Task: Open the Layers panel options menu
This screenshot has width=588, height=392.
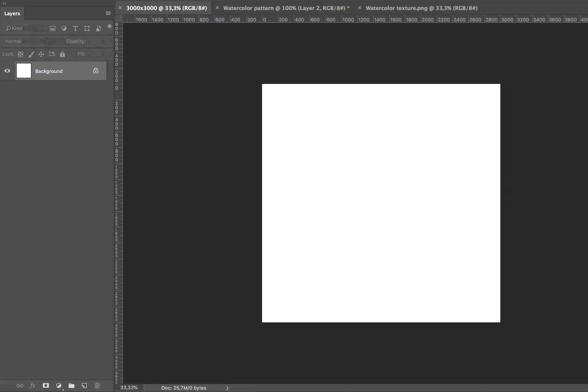Action: 108,13
